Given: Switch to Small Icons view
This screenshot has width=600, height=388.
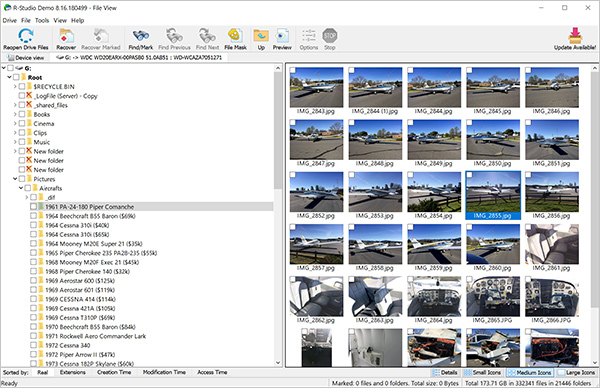Looking at the screenshot, I should 482,372.
